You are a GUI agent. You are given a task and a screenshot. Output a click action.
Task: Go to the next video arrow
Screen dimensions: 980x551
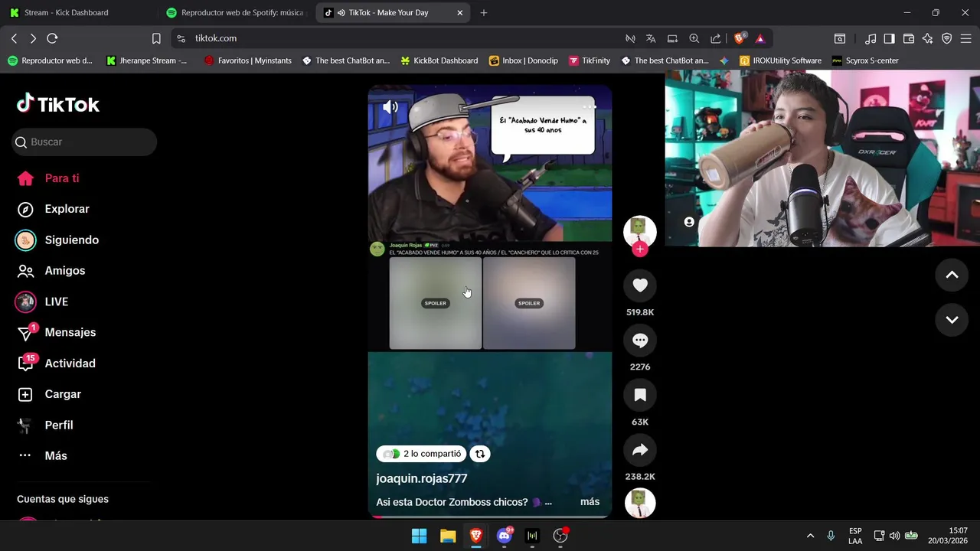coord(952,320)
